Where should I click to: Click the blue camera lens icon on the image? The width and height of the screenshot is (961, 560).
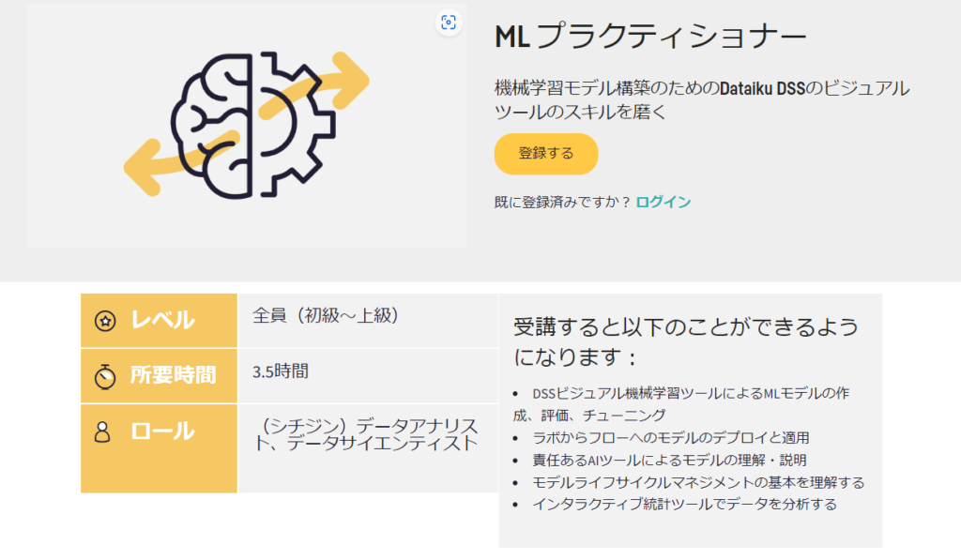pyautogui.click(x=450, y=22)
